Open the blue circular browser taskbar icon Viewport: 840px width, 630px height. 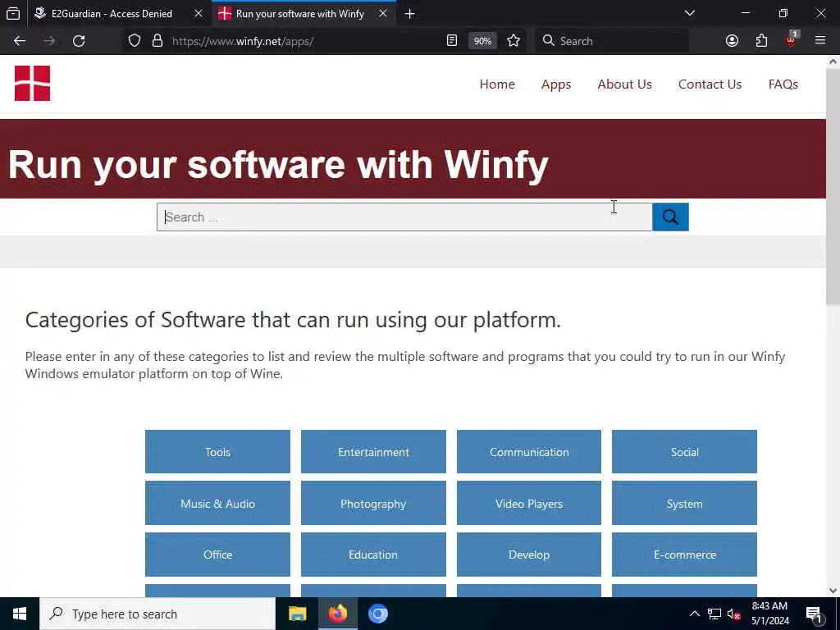377,614
